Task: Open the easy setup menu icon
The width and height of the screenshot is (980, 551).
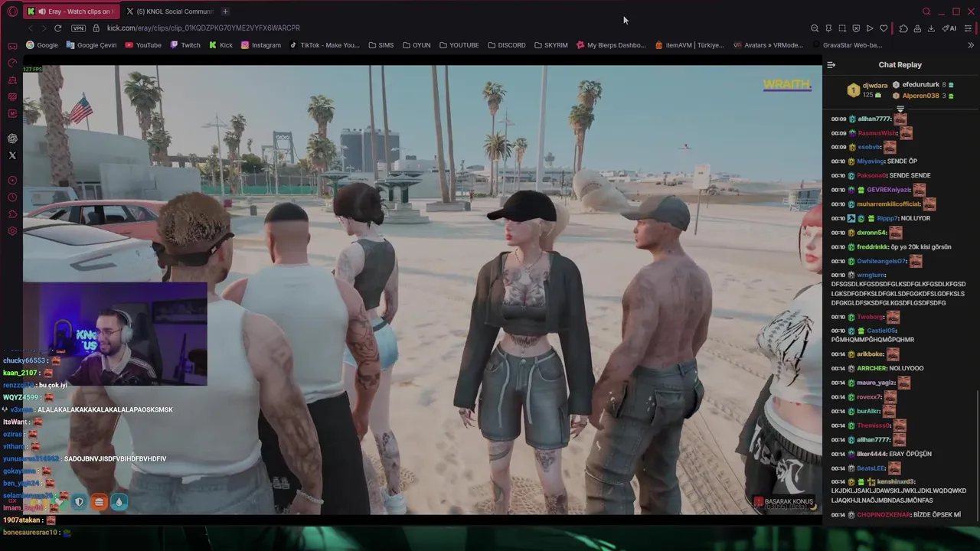Action: pyautogui.click(x=969, y=28)
